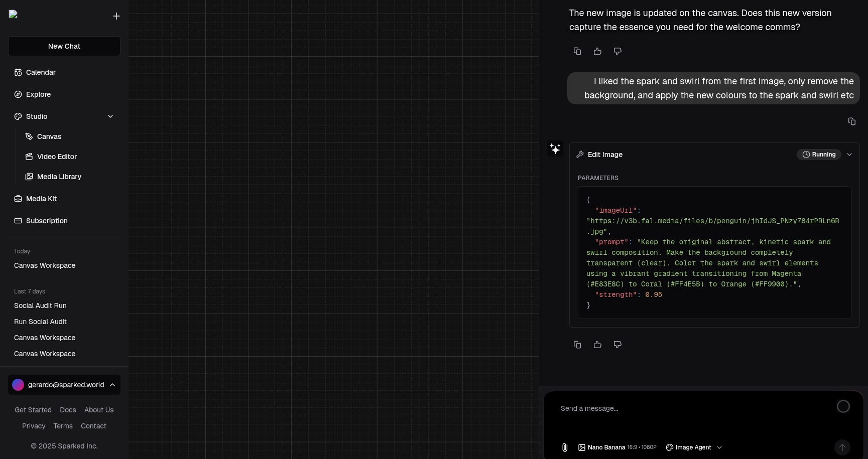
Task: Click the send message arrow button
Action: coord(842,447)
